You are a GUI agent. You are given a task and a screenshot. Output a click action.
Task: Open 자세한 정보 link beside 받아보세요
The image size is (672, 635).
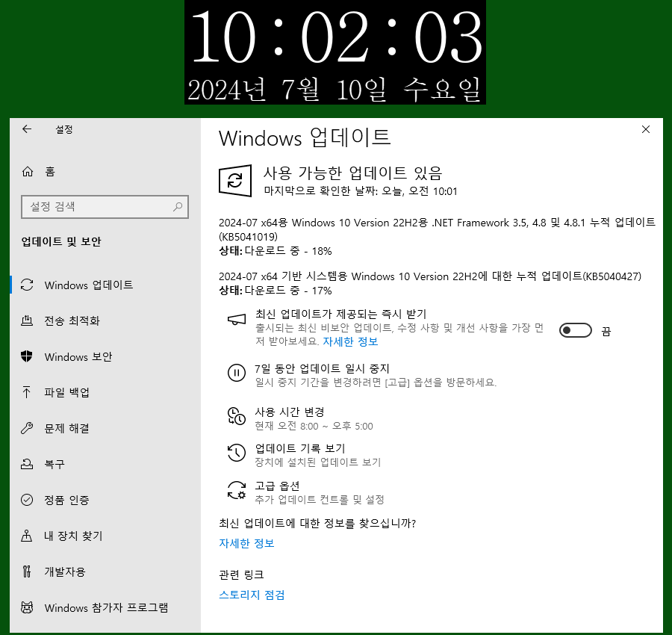(x=350, y=341)
